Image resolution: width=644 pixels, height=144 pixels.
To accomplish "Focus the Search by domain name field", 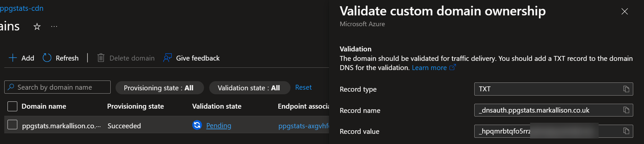I will [57, 87].
